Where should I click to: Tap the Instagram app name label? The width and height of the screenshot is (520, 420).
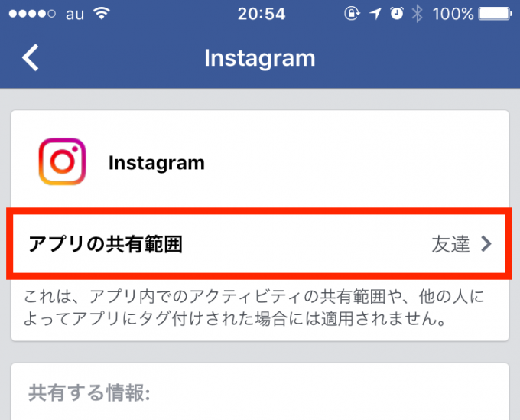point(157,163)
